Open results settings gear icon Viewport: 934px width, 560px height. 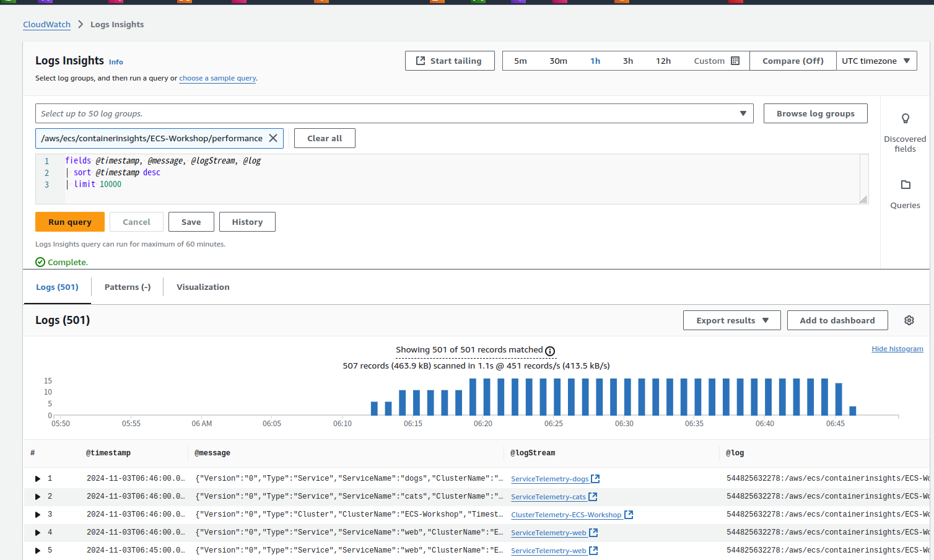click(909, 320)
